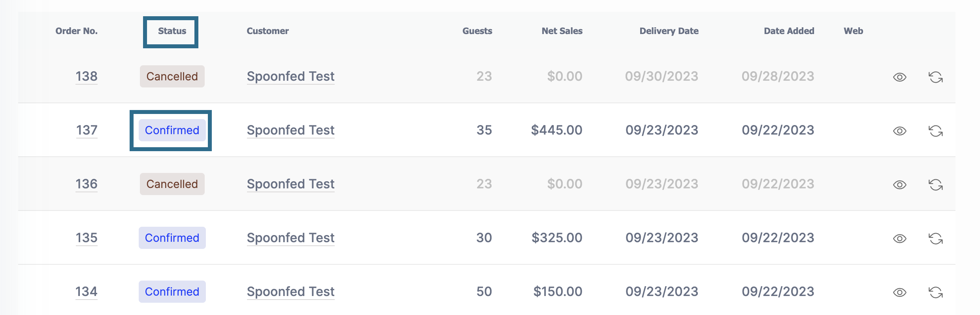980x315 pixels.
Task: Click refresh arrows icon on order 135
Action: [x=935, y=239]
